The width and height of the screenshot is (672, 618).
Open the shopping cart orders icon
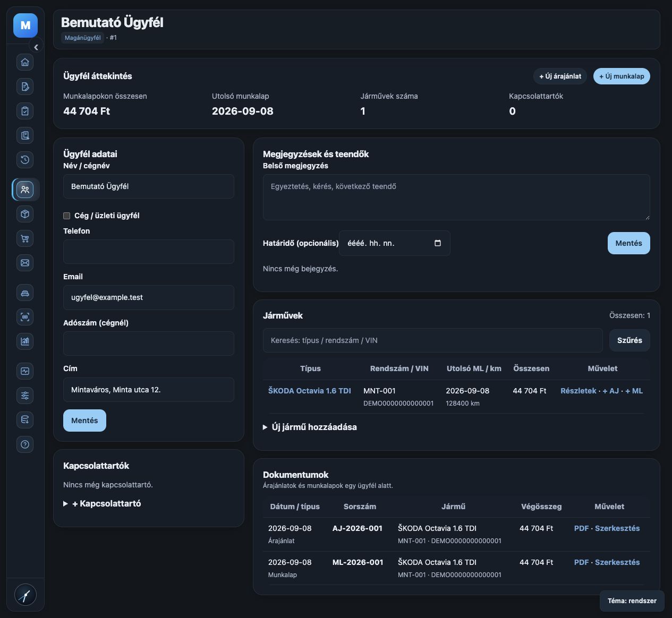[25, 238]
